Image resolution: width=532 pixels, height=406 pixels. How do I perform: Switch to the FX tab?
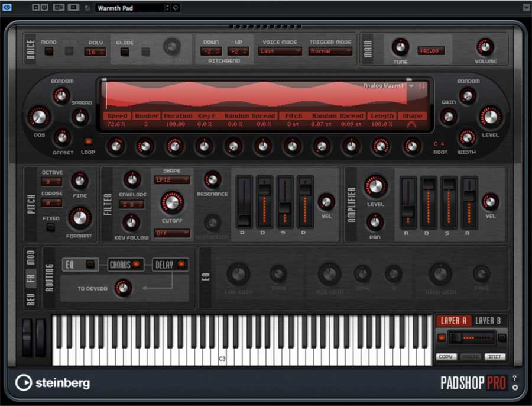[x=31, y=279]
